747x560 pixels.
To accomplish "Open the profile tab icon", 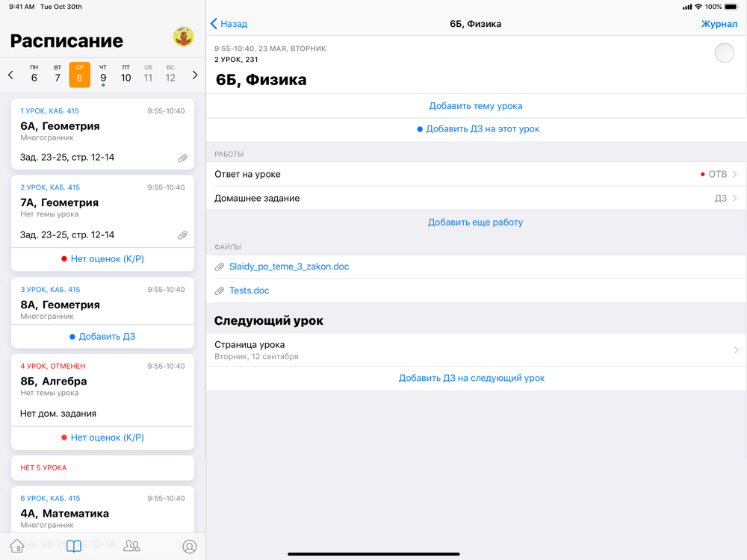I will (x=189, y=547).
